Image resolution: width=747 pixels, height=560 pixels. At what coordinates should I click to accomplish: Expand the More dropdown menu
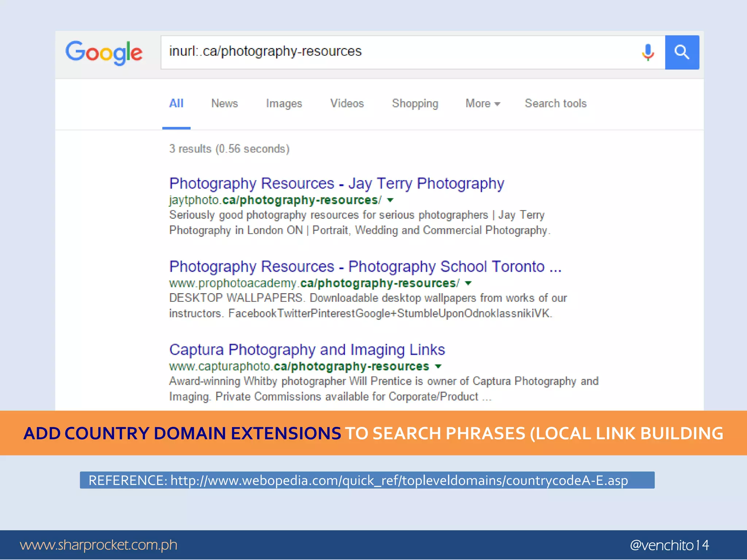(x=483, y=104)
